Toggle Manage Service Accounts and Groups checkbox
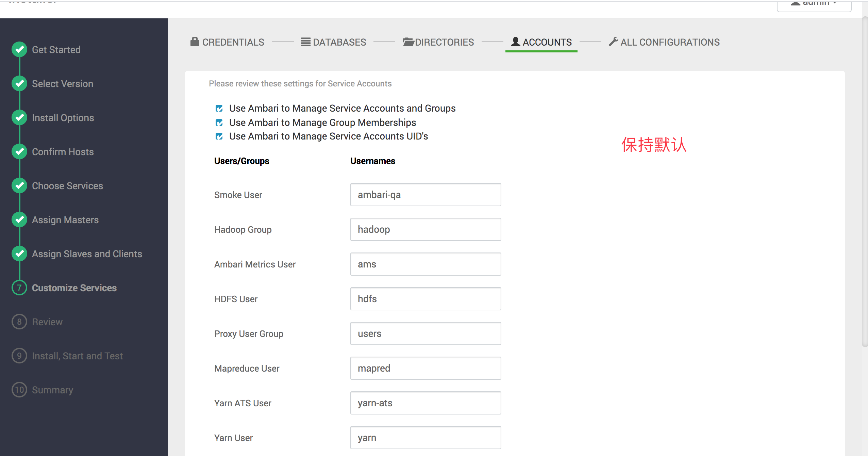Screen dimensions: 868x456 tap(219, 108)
